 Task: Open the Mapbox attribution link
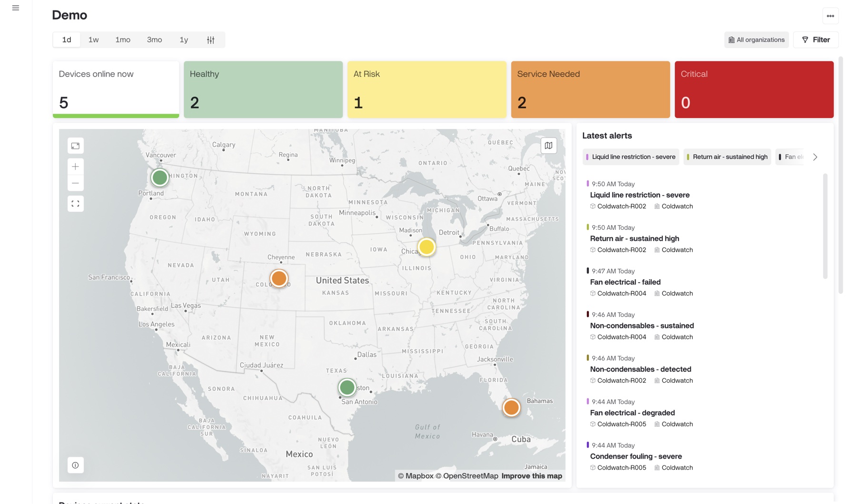pos(416,476)
